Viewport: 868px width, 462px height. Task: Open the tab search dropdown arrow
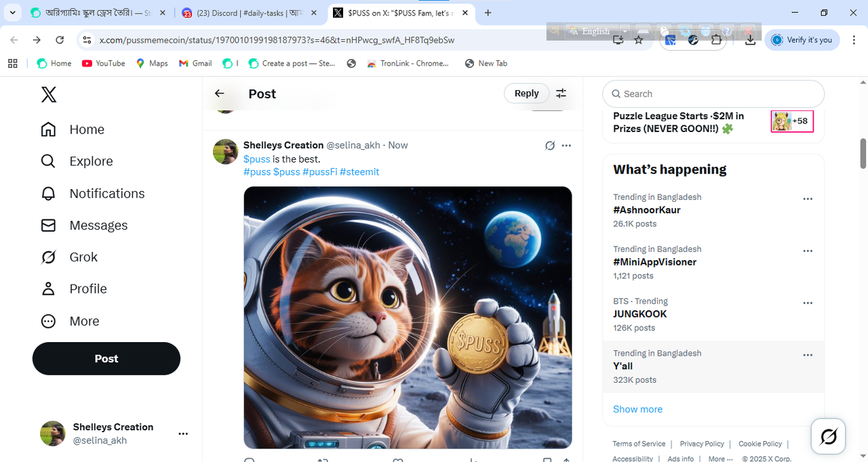pyautogui.click(x=12, y=12)
